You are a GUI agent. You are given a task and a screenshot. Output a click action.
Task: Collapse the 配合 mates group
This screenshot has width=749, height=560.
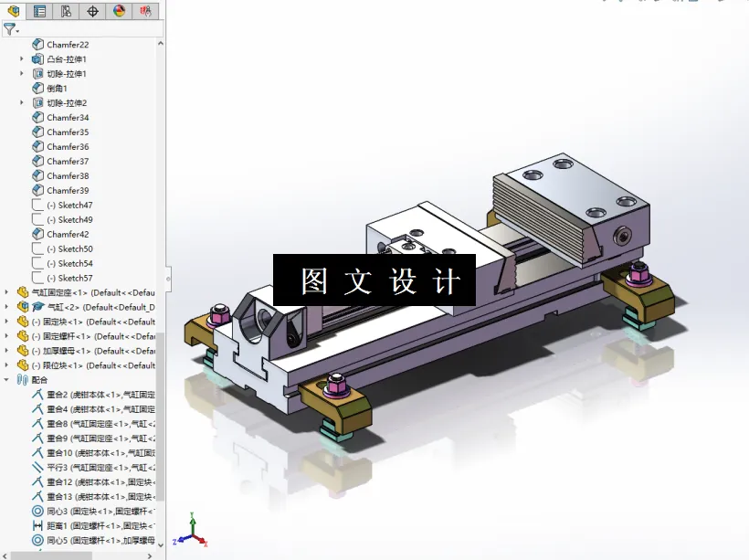tap(7, 379)
